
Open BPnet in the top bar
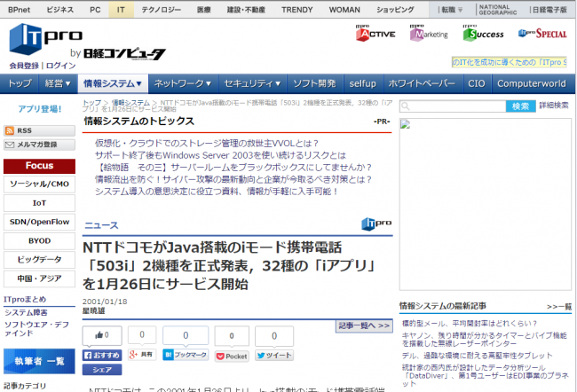pyautogui.click(x=20, y=10)
